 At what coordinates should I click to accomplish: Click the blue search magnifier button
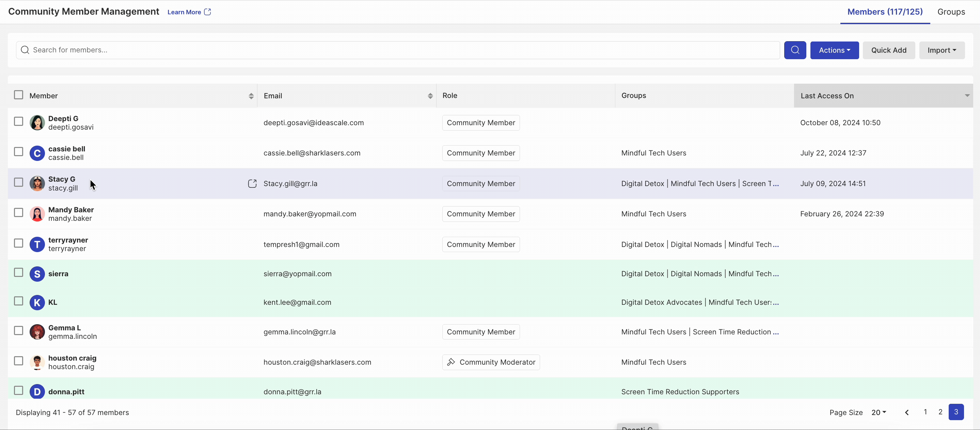795,50
